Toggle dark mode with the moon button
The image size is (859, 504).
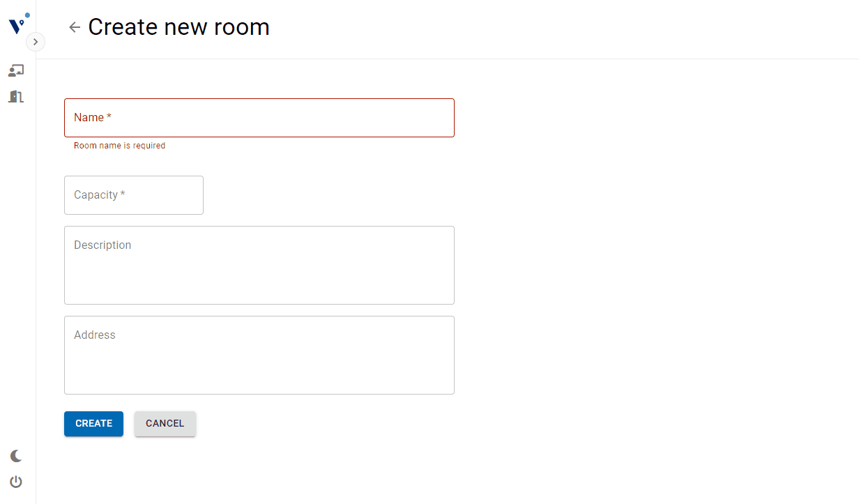[15, 455]
